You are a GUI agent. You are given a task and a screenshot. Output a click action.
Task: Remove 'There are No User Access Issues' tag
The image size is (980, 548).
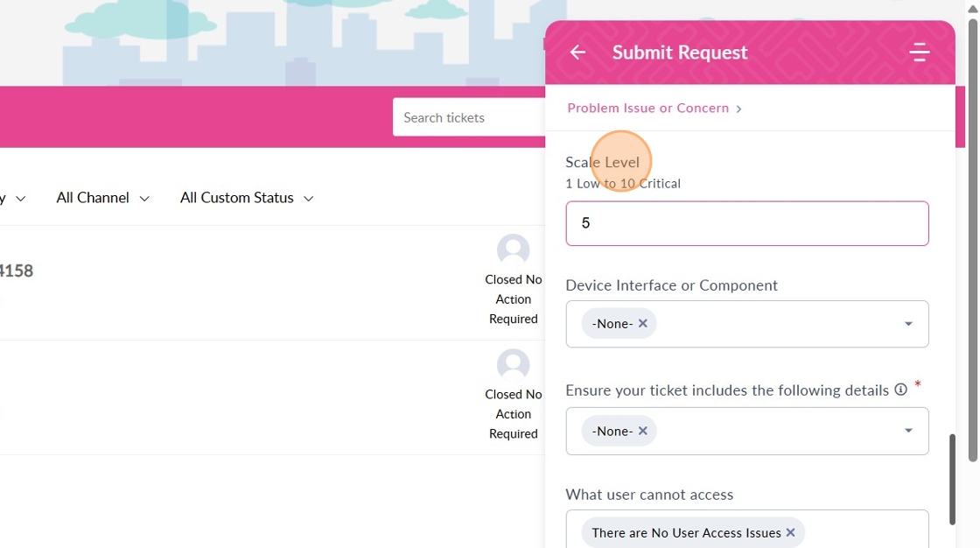click(791, 532)
